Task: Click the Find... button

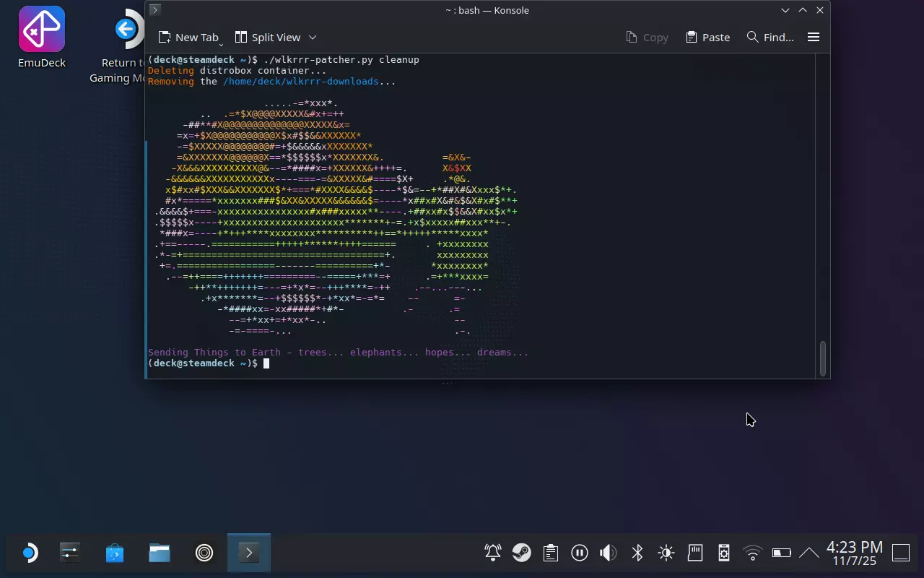Action: click(x=770, y=38)
